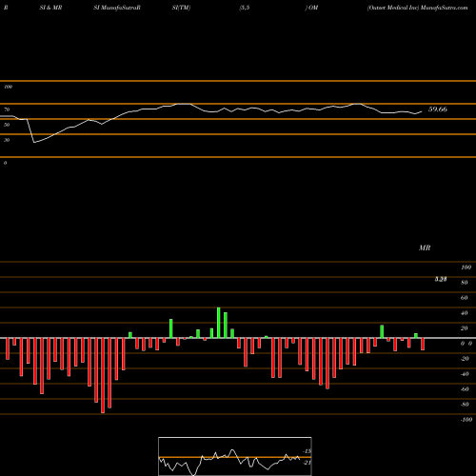476x476 pixels.
Task: Open the small inset chart at the bottom
Action: click(x=235, y=456)
